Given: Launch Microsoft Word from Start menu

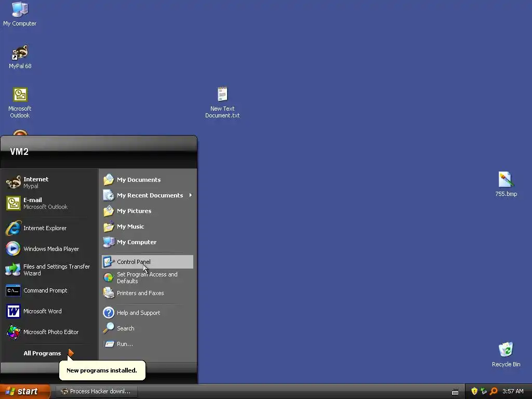Looking at the screenshot, I should point(49,311).
